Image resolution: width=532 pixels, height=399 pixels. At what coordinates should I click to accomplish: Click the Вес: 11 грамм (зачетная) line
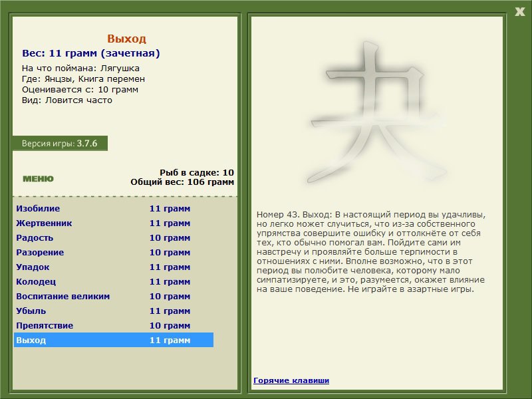pos(91,53)
